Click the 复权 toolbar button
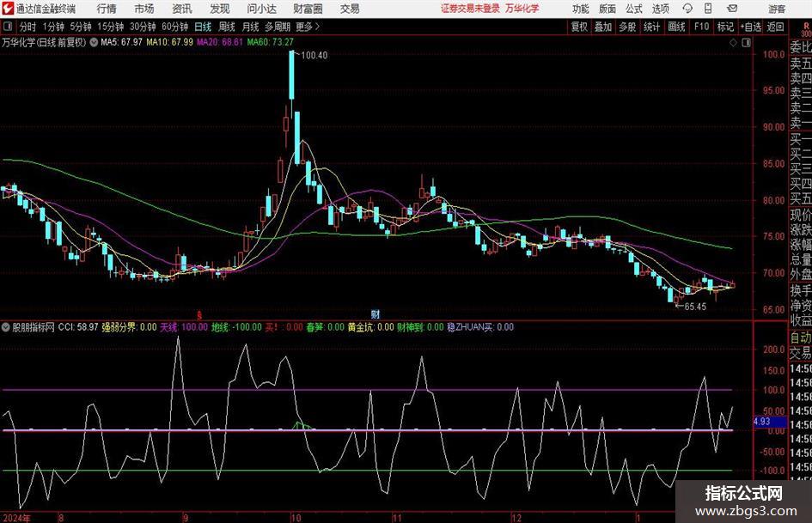The image size is (812, 523). coord(579,27)
